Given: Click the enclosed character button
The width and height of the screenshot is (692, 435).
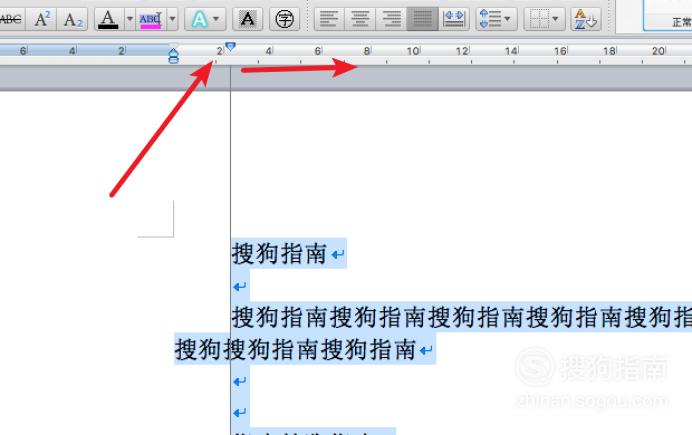Looking at the screenshot, I should (x=284, y=19).
